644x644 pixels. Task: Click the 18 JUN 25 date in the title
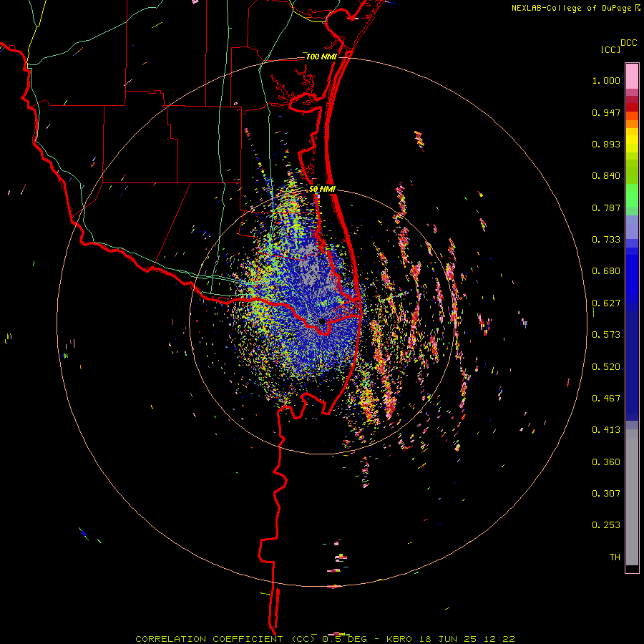448,639
